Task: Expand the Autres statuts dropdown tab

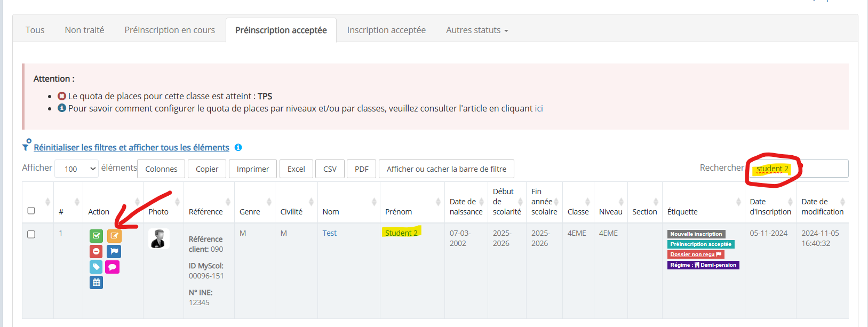Action: pos(477,30)
